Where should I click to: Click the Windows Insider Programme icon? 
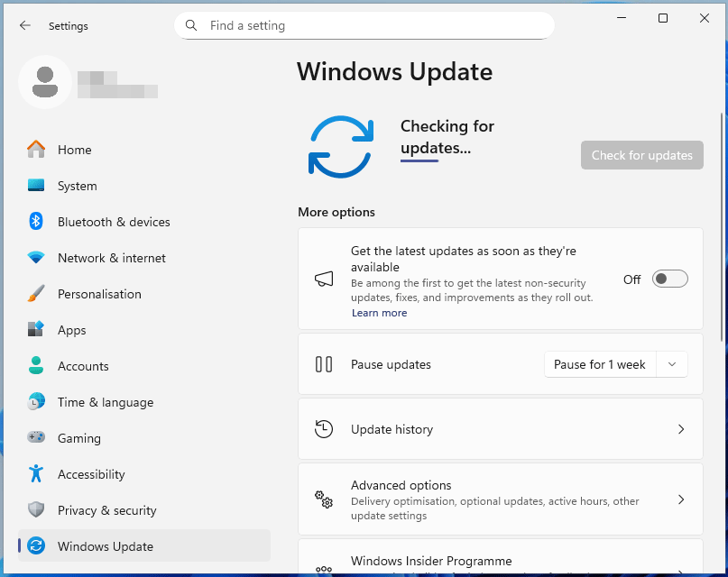(x=324, y=569)
